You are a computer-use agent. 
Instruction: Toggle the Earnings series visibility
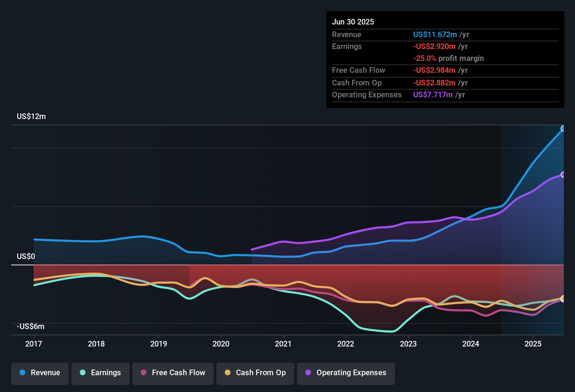click(x=101, y=373)
